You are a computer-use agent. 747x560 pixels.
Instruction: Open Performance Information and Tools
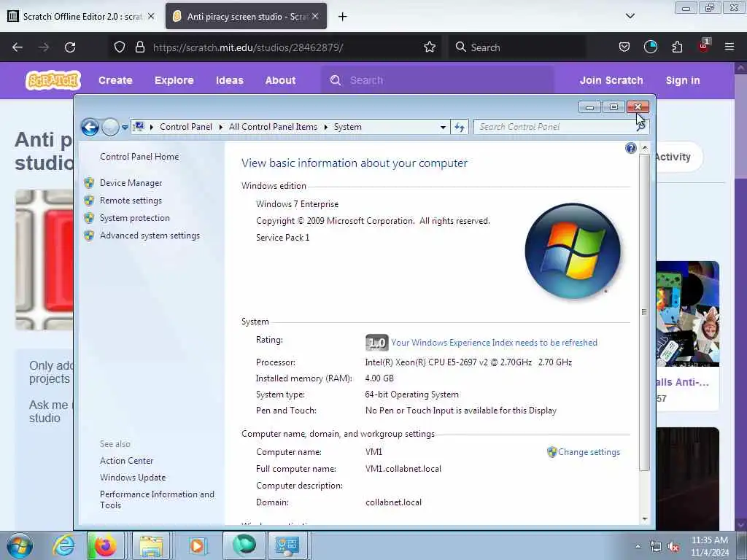[158, 499]
